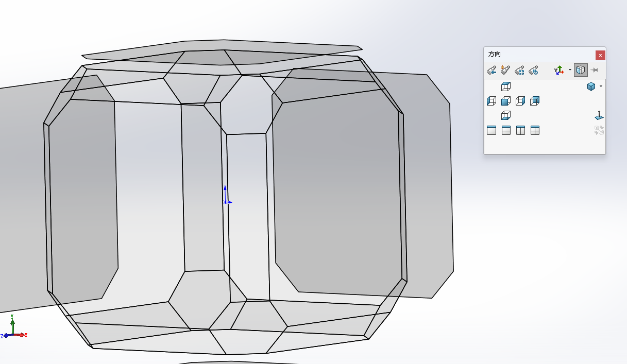Close the 方向 dialog
The width and height of the screenshot is (627, 364).
[600, 55]
